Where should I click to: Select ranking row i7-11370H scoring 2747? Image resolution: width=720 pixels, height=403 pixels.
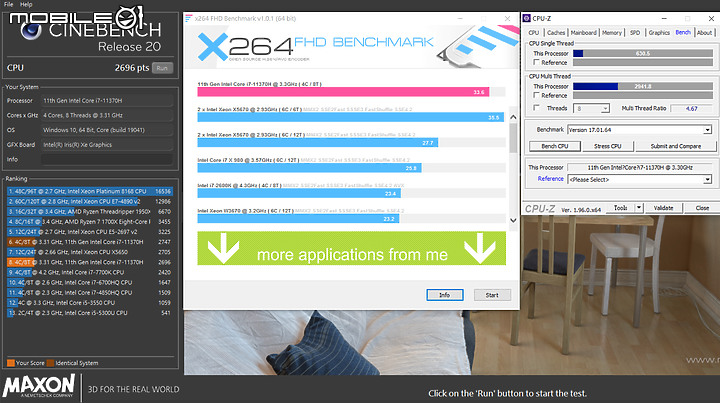tap(90, 241)
